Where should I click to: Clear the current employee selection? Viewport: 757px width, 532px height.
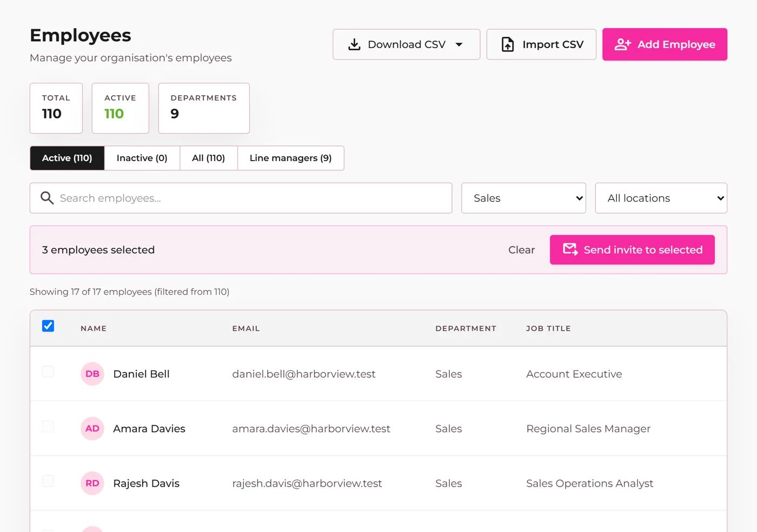(521, 250)
